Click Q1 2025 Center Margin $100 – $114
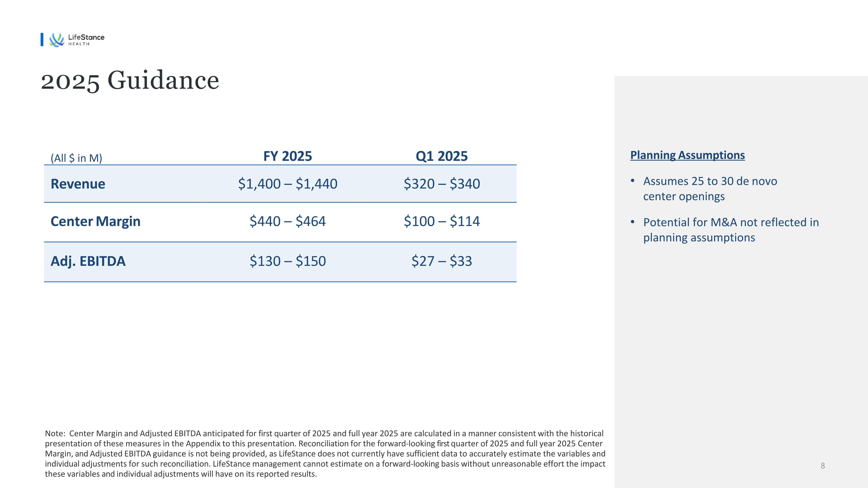Screen dimensions: 868x488 (442, 221)
